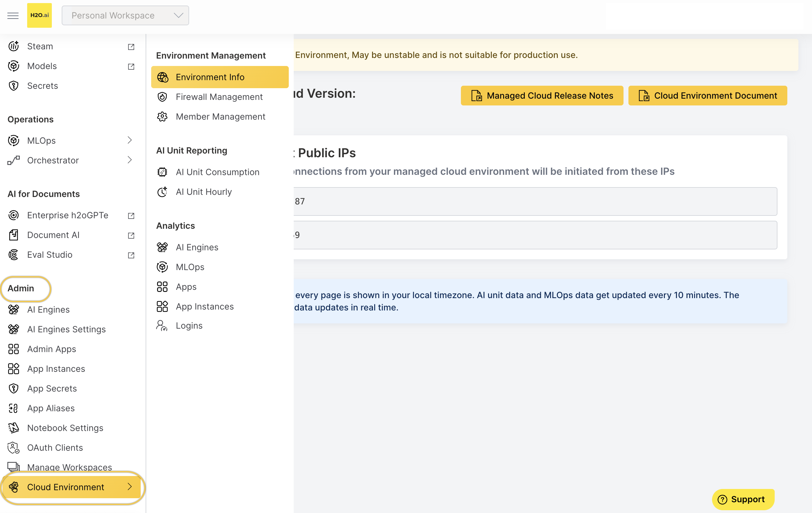Click the Environment Info globe icon
The height and width of the screenshot is (513, 812).
(163, 77)
